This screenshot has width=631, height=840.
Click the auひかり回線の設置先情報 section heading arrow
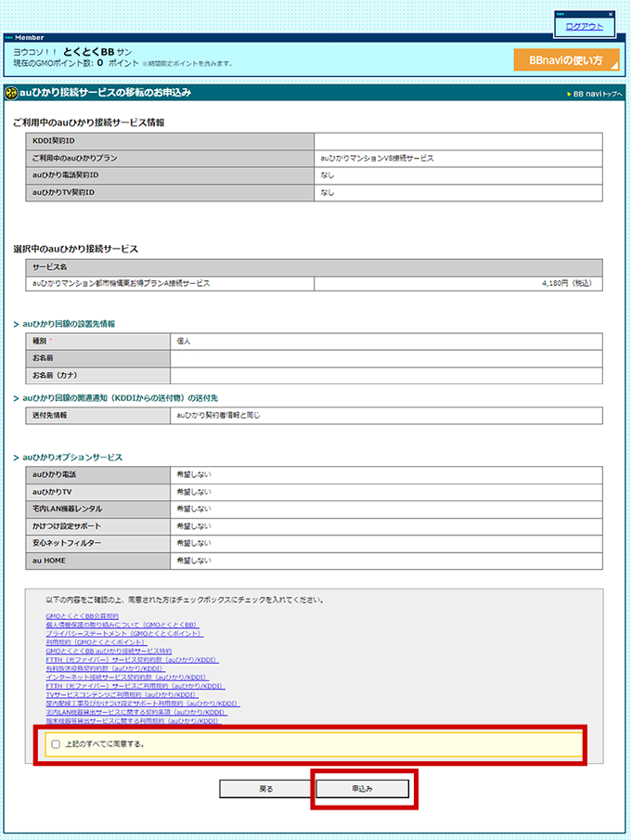[17, 324]
